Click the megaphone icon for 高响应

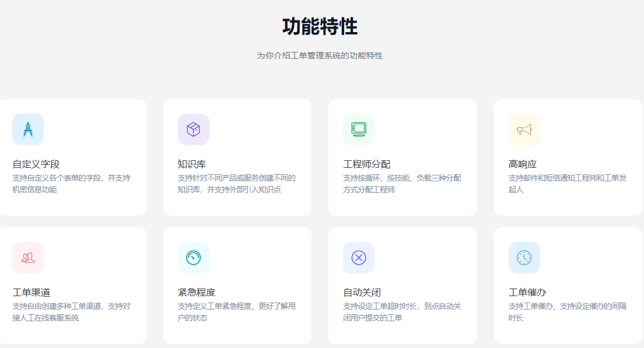[x=524, y=129]
